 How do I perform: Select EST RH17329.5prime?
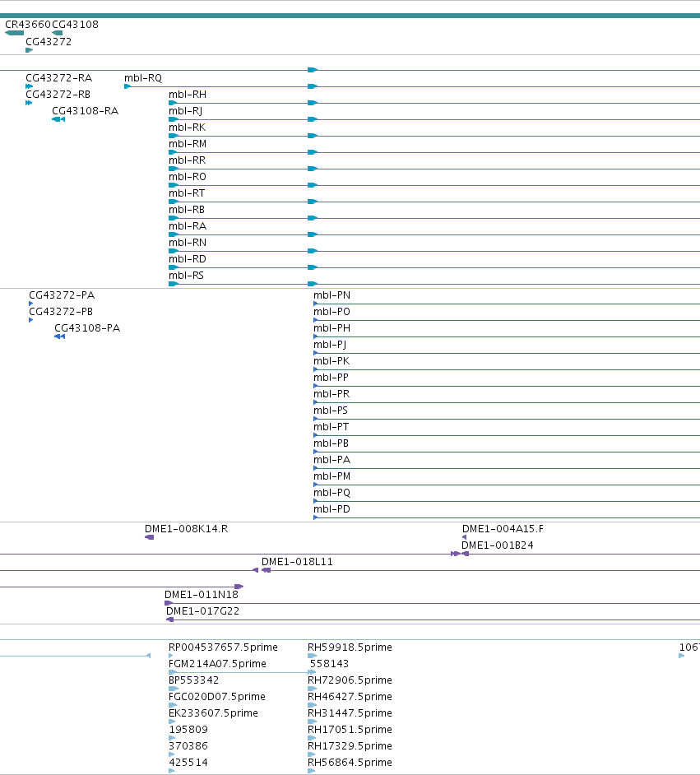350,746
